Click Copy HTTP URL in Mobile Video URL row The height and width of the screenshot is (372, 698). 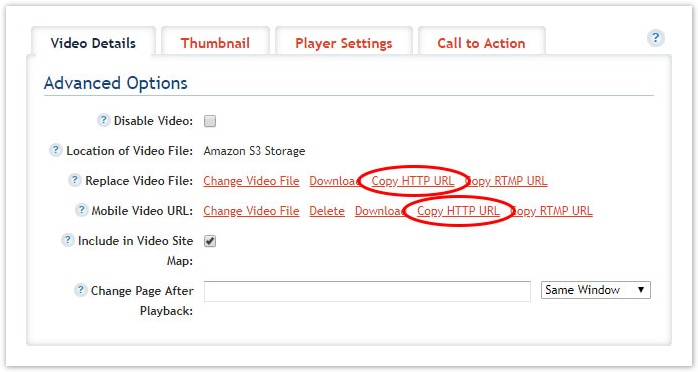(458, 211)
